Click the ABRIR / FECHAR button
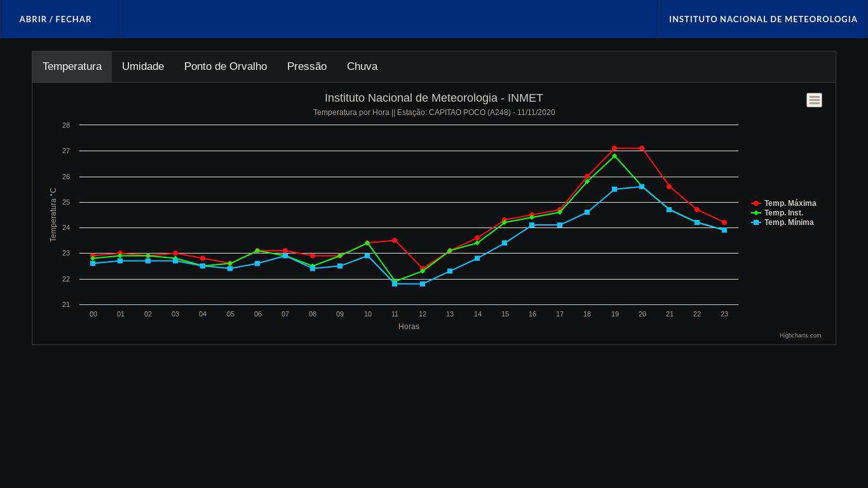The height and width of the screenshot is (488, 868). (55, 19)
